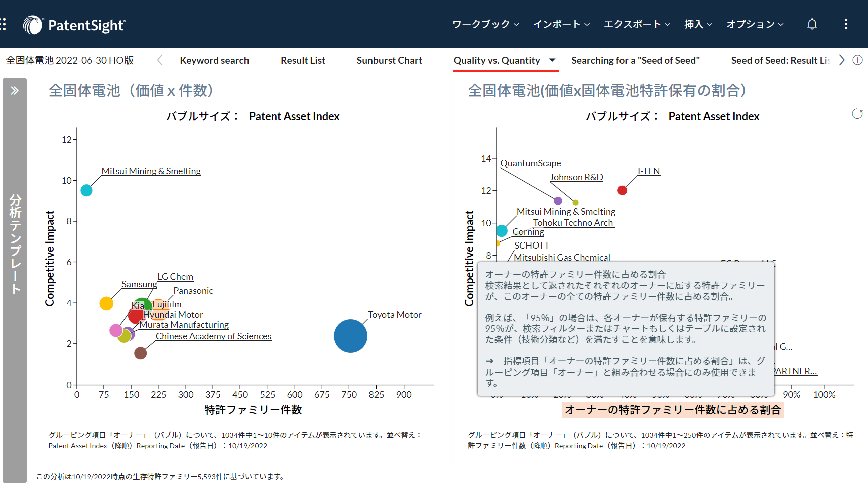Click the QuantumScape label on the right chart

(x=530, y=163)
